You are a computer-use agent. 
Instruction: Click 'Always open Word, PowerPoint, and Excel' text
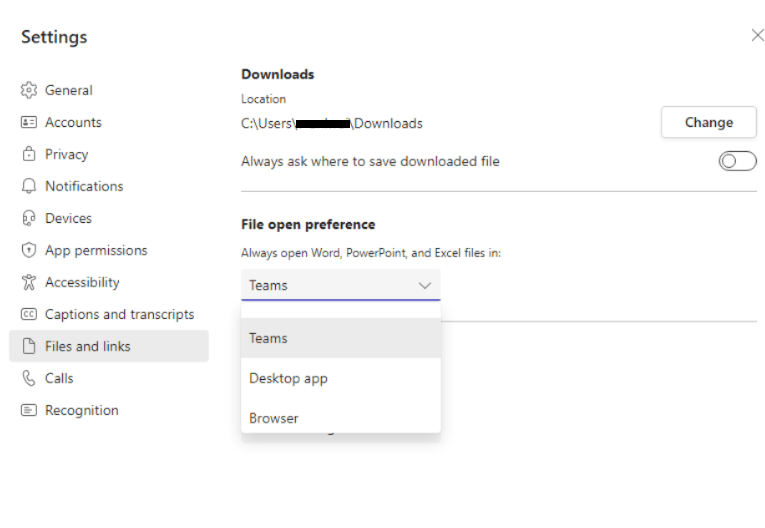[x=371, y=253]
